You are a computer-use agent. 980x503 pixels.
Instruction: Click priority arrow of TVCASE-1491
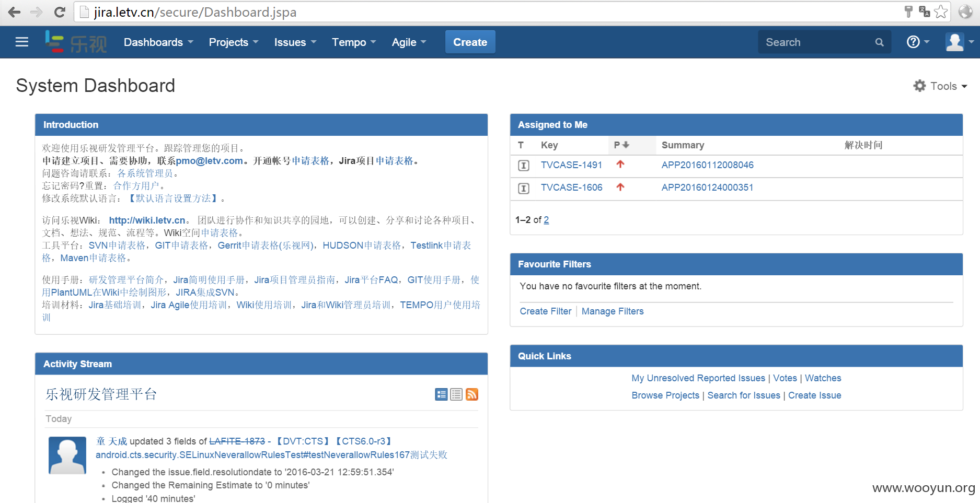coord(620,164)
